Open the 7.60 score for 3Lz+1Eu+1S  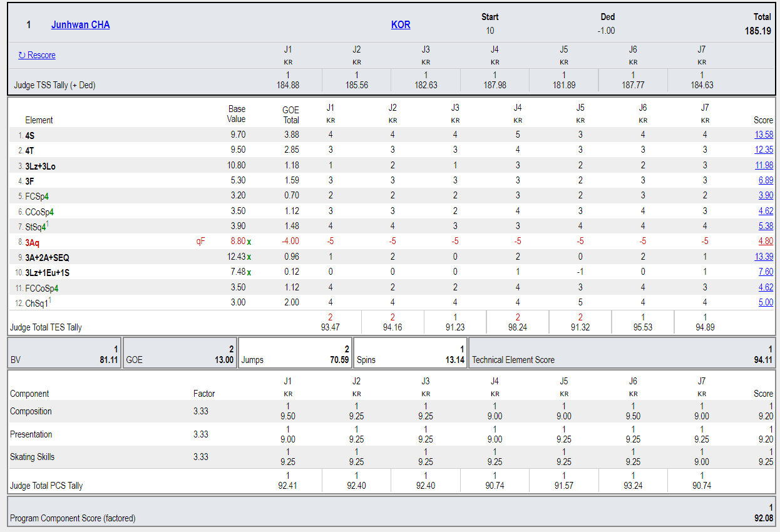(x=766, y=272)
